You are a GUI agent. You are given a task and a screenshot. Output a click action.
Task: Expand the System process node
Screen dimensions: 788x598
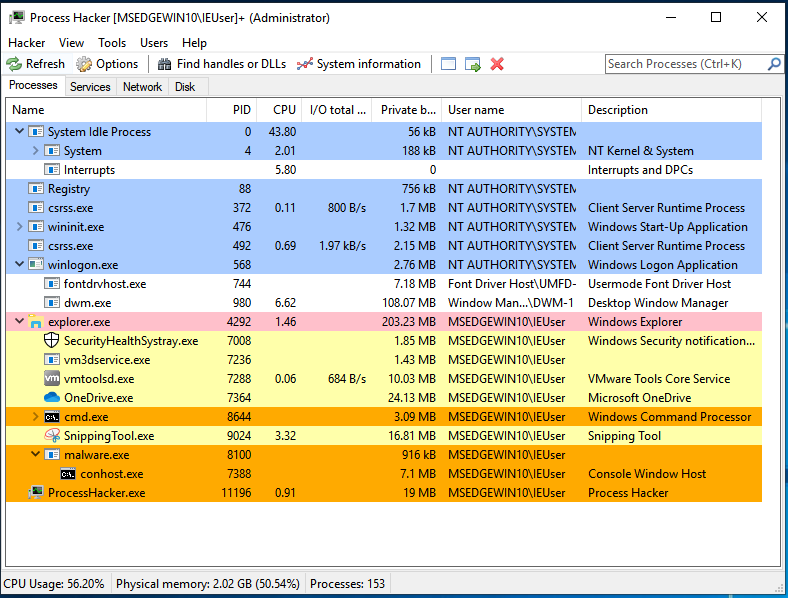click(x=35, y=150)
